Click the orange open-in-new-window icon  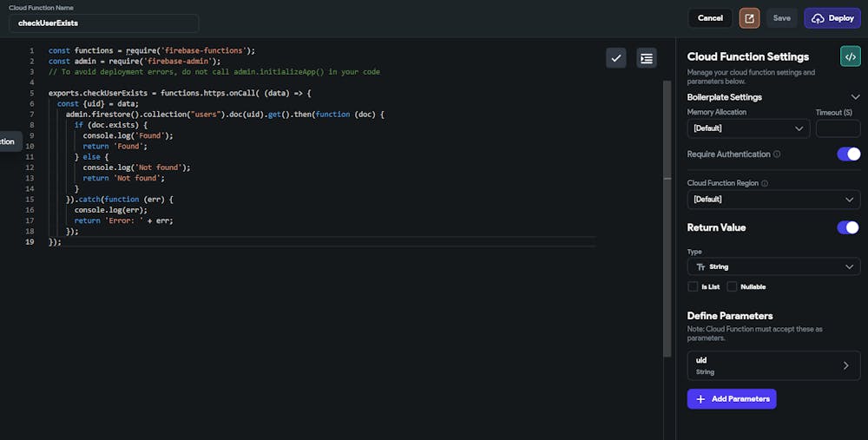click(x=749, y=18)
